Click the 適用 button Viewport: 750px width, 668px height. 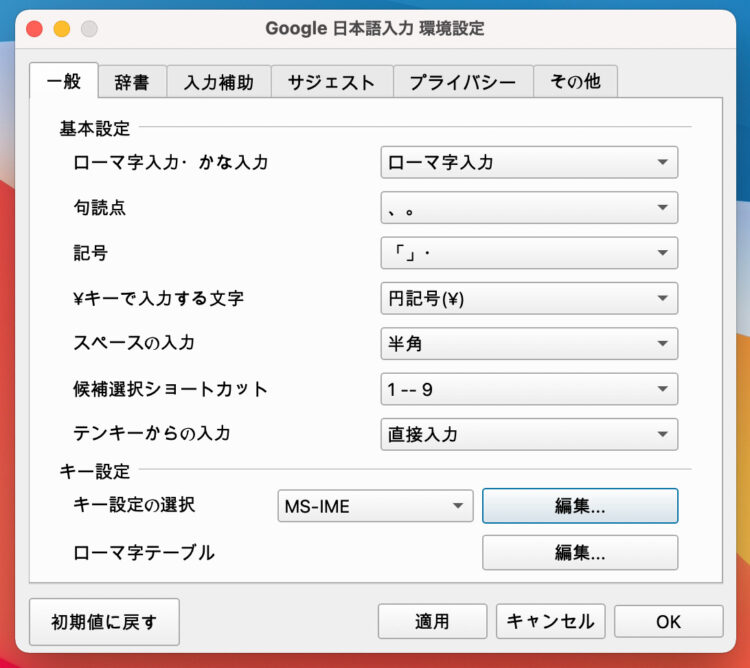pos(432,622)
